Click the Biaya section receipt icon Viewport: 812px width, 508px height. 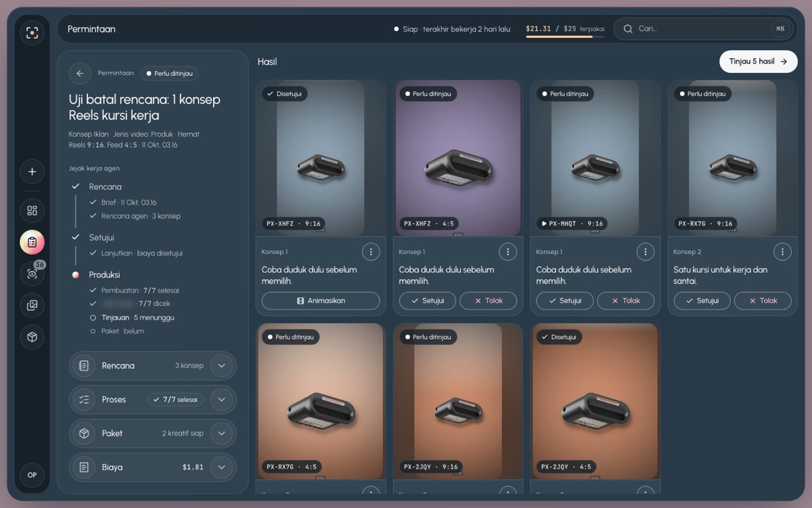84,467
